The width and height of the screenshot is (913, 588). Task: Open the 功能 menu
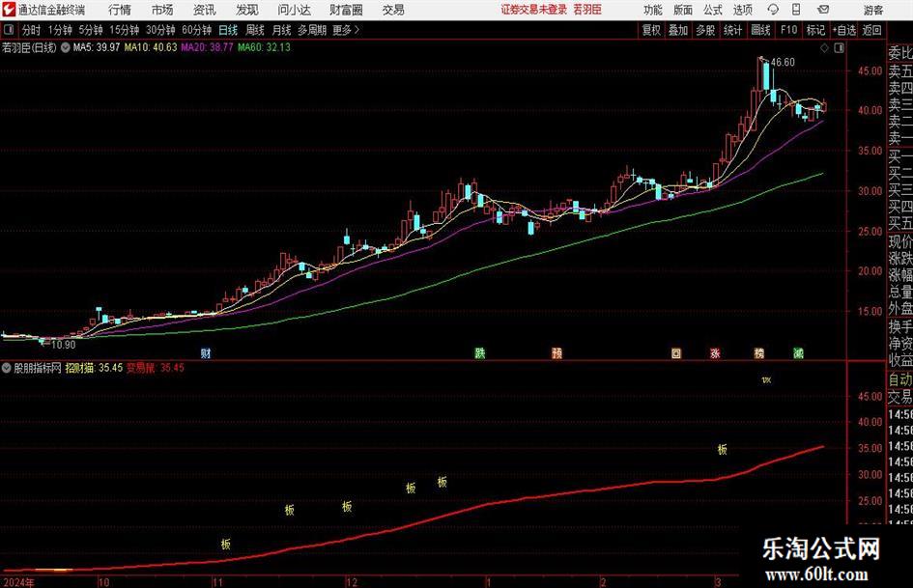[653, 10]
